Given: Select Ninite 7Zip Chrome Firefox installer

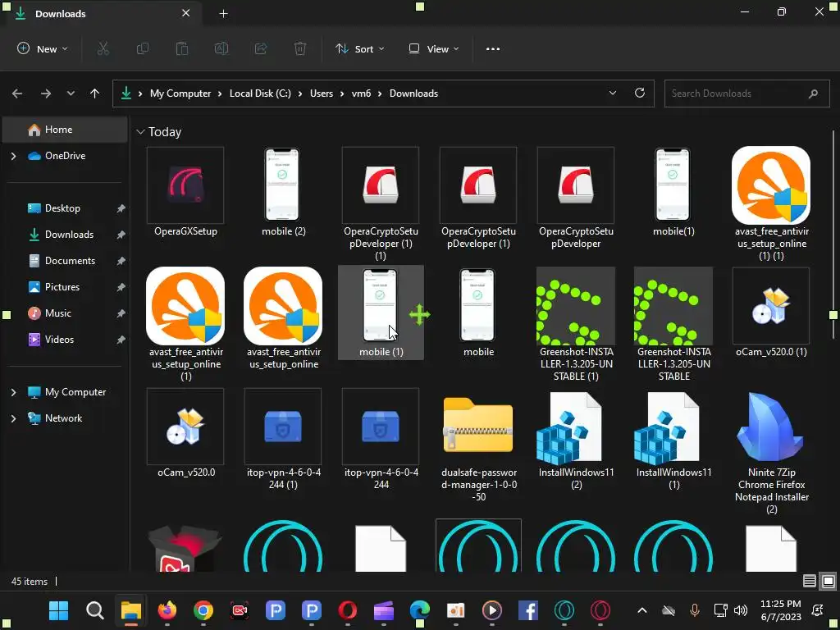Looking at the screenshot, I should click(771, 452).
